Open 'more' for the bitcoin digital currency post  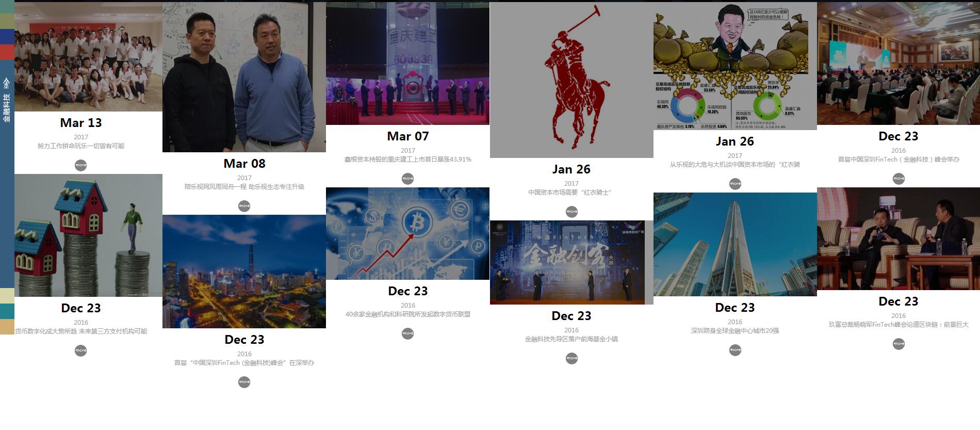click(x=407, y=333)
